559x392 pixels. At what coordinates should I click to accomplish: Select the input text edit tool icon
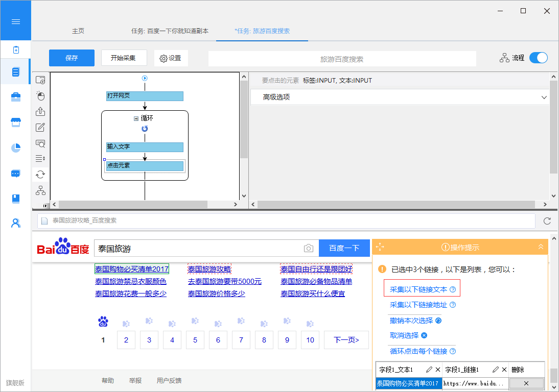point(40,127)
